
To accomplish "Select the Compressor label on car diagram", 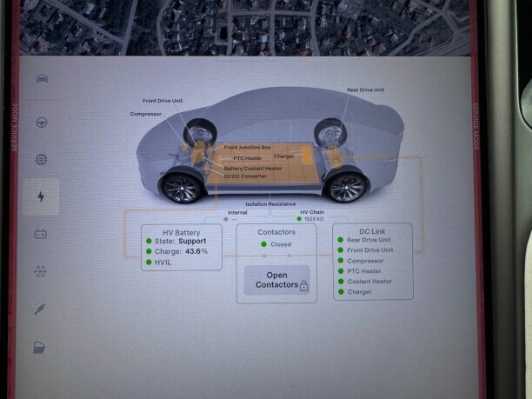I will pos(145,114).
